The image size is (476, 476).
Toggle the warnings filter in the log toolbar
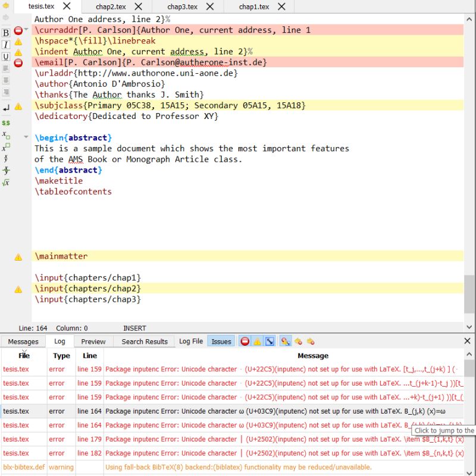click(258, 341)
